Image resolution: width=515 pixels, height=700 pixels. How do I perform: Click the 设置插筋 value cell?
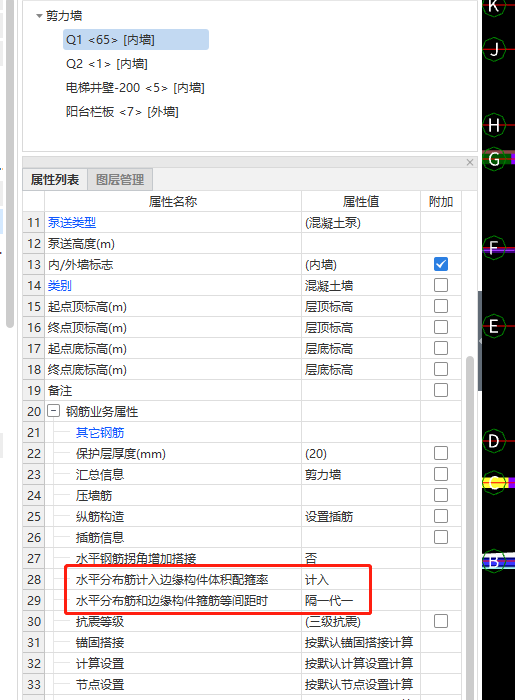[x=361, y=516]
